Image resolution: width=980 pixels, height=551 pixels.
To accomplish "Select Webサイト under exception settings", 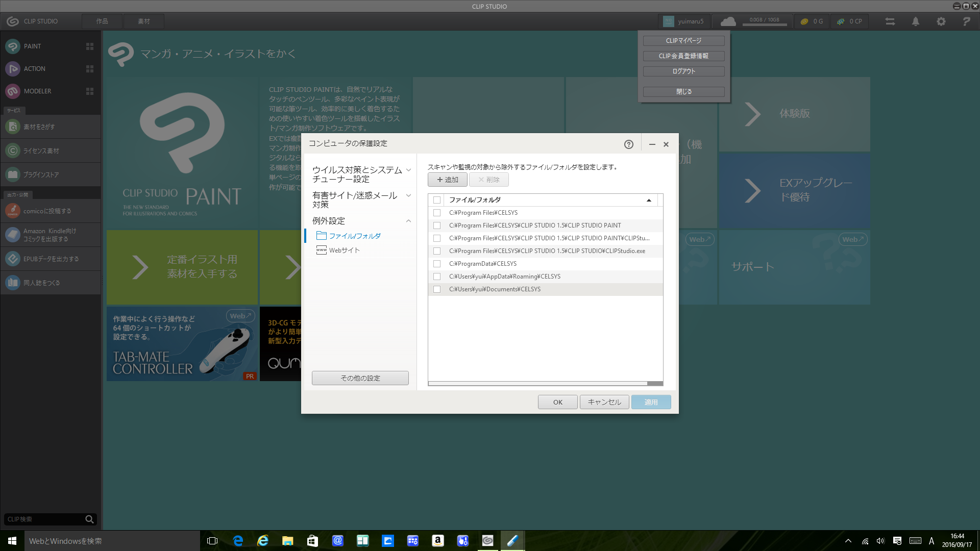I will 344,251.
